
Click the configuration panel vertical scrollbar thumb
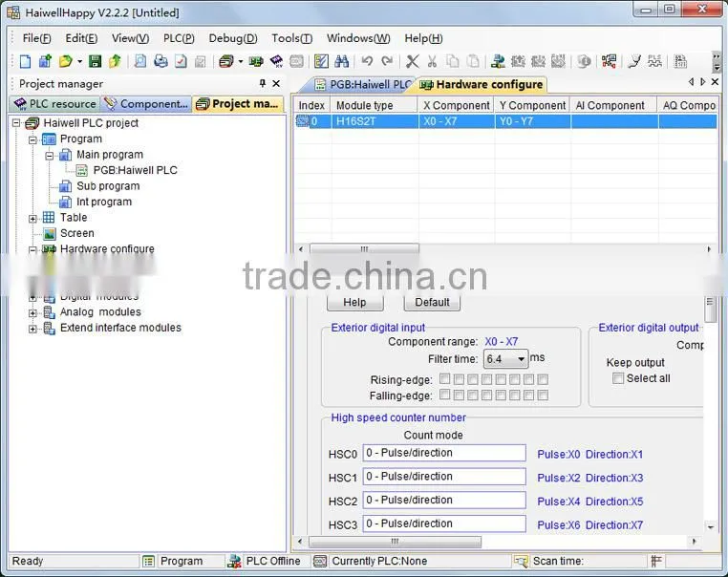point(711,310)
